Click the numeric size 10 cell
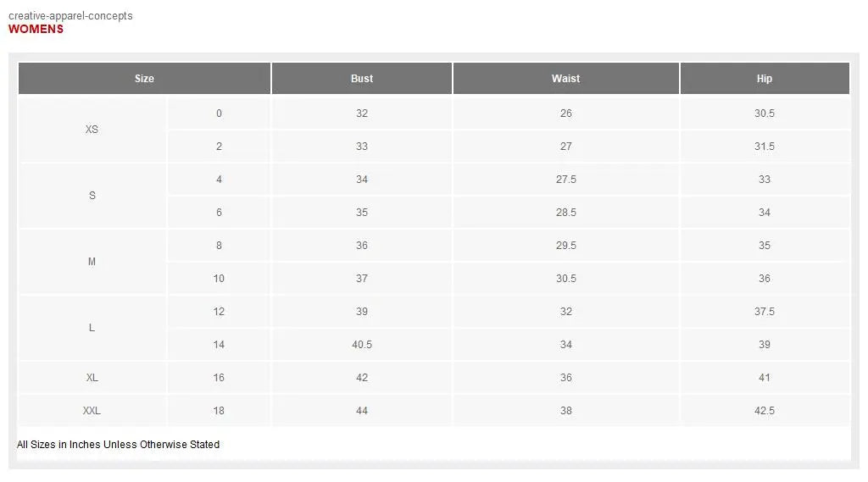Viewport: 868px width, 482px height. click(x=219, y=279)
